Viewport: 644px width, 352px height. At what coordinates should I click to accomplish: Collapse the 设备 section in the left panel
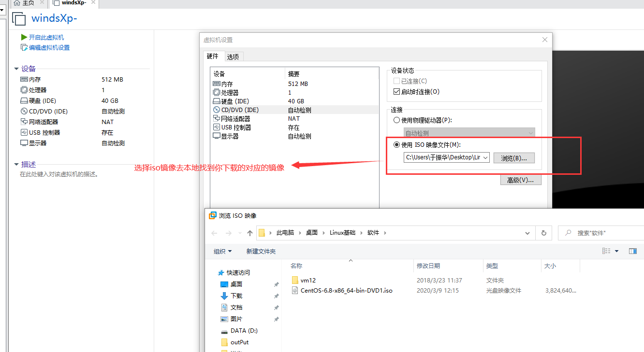(x=16, y=69)
